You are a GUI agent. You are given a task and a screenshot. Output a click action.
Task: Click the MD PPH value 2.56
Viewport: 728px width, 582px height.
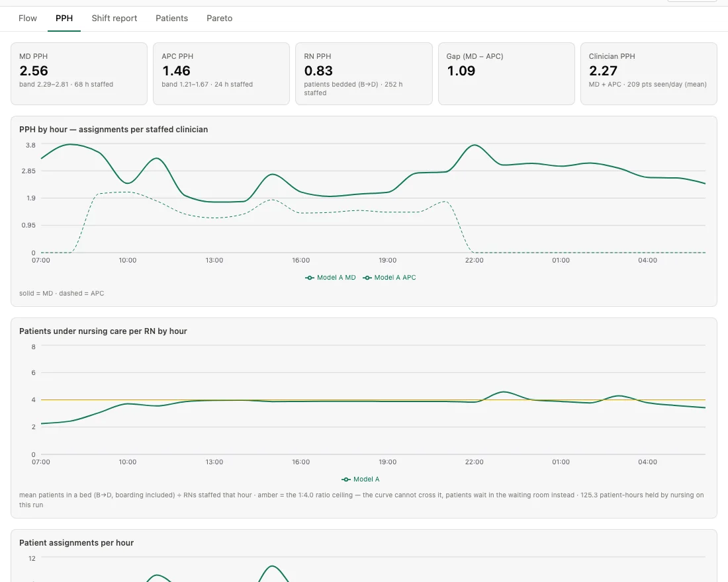tap(34, 71)
